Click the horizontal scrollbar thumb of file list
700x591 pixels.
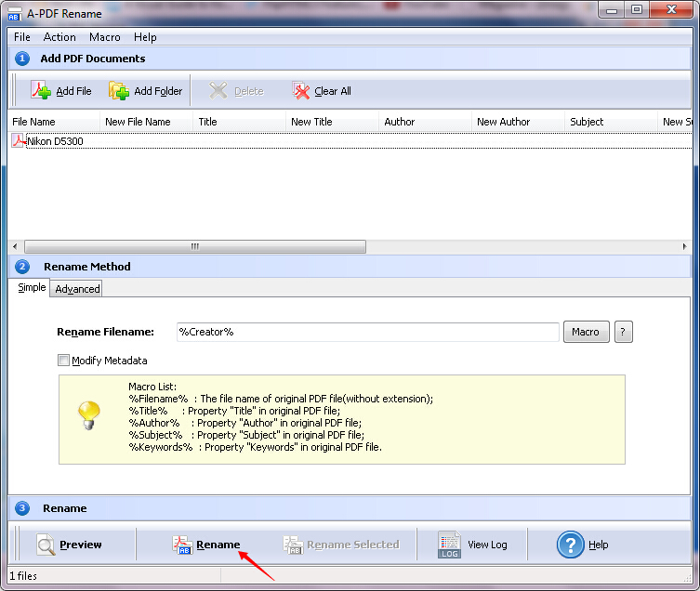click(x=195, y=246)
